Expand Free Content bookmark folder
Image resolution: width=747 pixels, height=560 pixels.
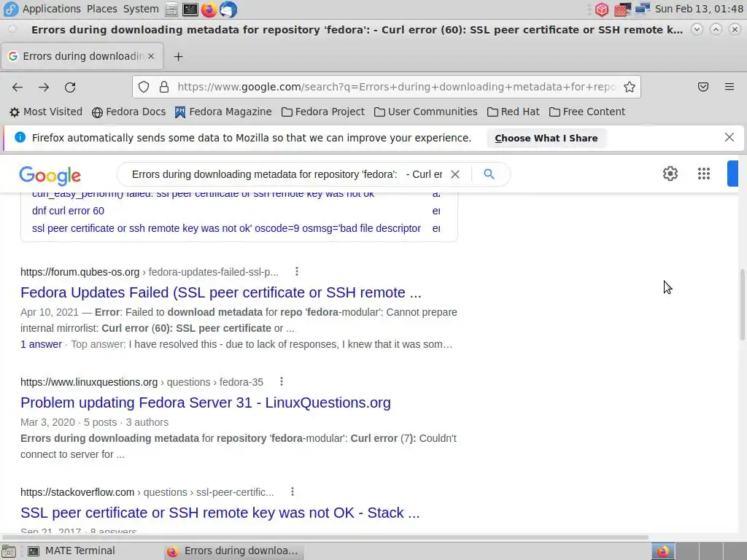coord(587,112)
